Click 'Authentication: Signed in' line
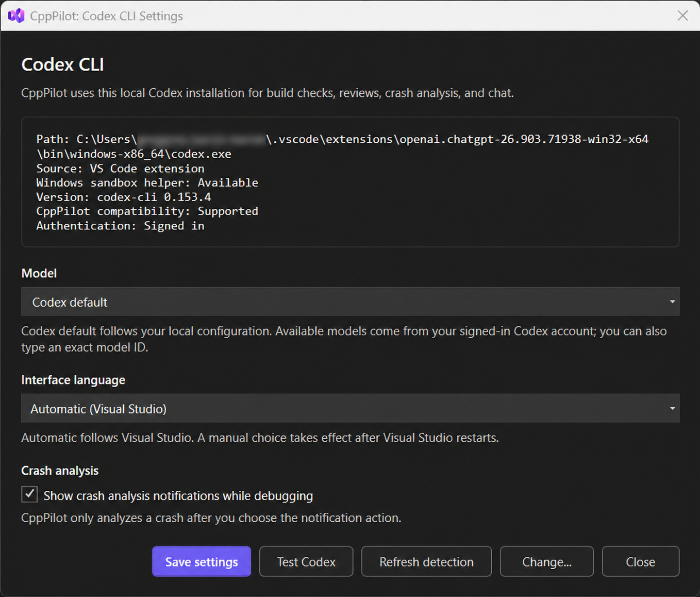700x597 pixels. point(120,226)
